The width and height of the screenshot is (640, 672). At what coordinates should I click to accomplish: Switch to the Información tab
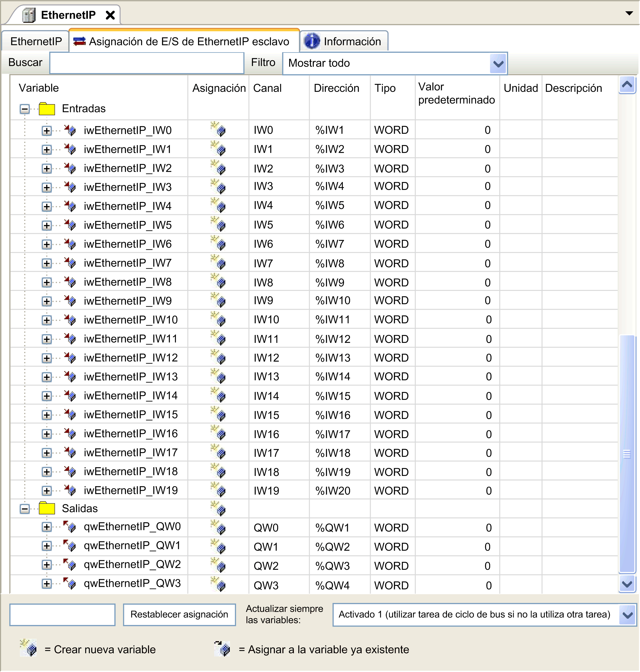point(345,42)
